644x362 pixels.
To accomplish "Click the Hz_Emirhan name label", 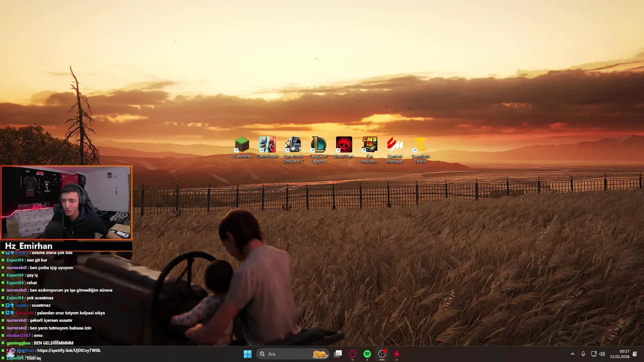I will pyautogui.click(x=29, y=246).
